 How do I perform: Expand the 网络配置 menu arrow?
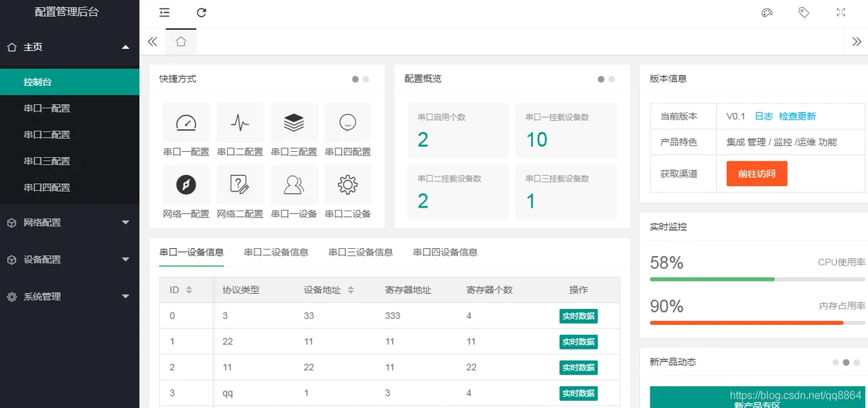(x=126, y=223)
